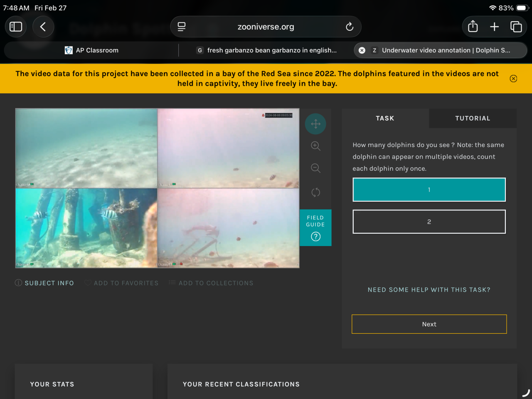Select the pan/move image tool
The width and height of the screenshot is (532, 399).
coord(315,124)
